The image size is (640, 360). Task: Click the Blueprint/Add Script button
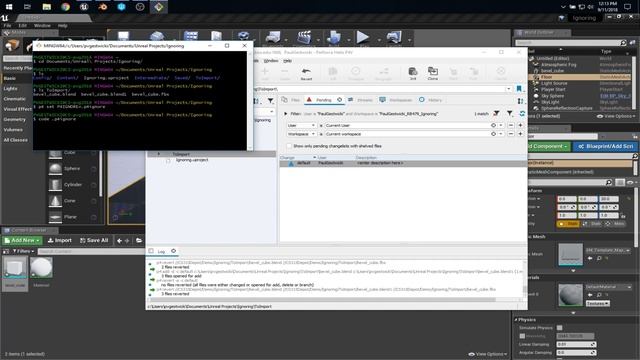[x=605, y=146]
